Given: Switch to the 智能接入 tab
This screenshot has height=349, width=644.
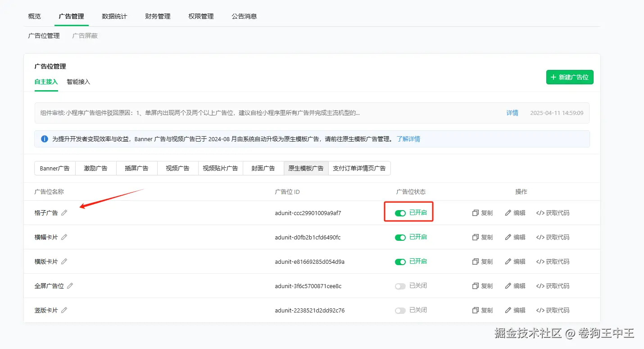Looking at the screenshot, I should [78, 82].
